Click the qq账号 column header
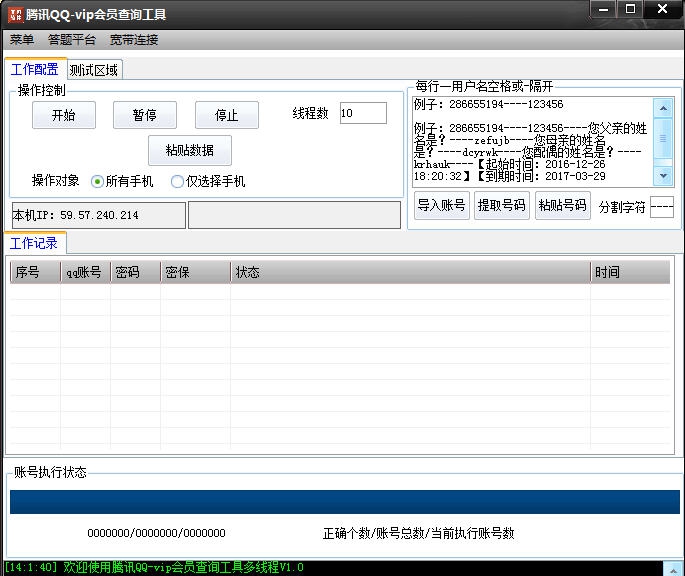The image size is (685, 576). [x=85, y=272]
